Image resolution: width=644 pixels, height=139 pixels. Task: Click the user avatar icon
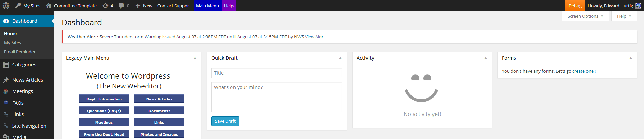pos(638,6)
